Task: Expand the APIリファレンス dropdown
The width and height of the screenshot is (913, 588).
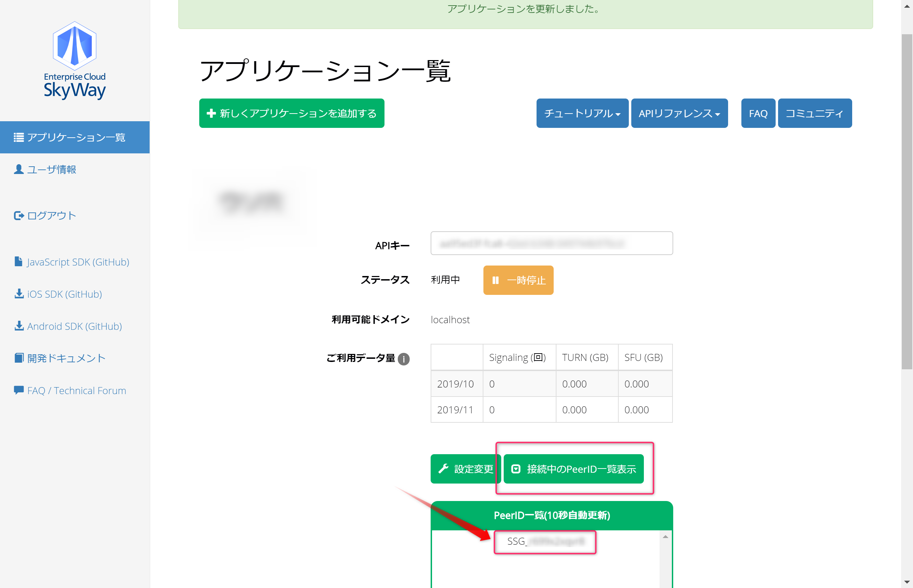Action: tap(679, 114)
